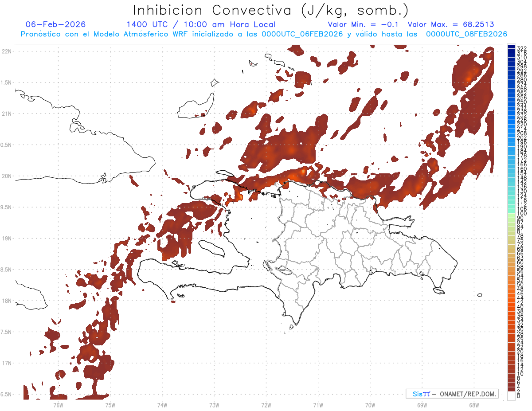Click the 'Pronóstico con el Modelo Atmósferico WRF' line
This screenshot has height=411, width=532.
(x=264, y=34)
